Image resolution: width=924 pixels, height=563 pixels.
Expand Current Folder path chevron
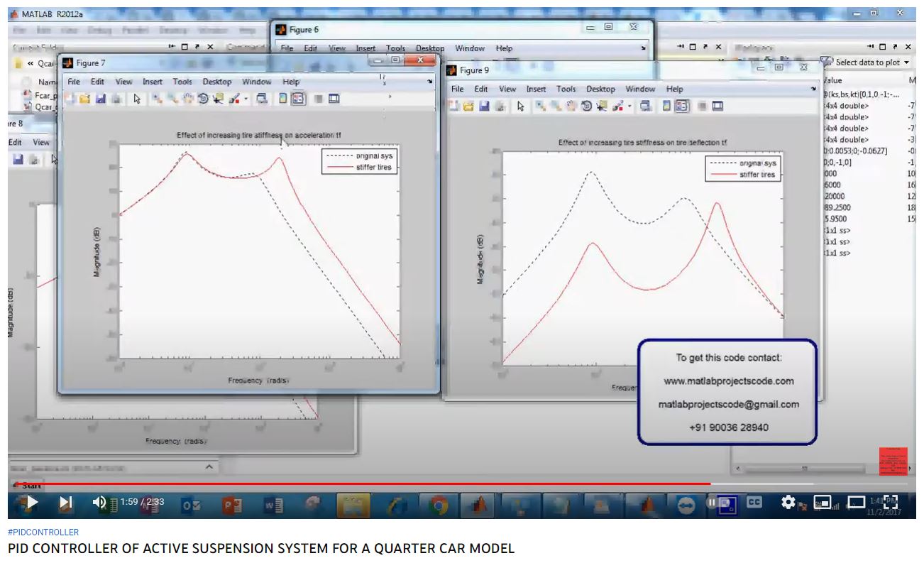[x=31, y=62]
